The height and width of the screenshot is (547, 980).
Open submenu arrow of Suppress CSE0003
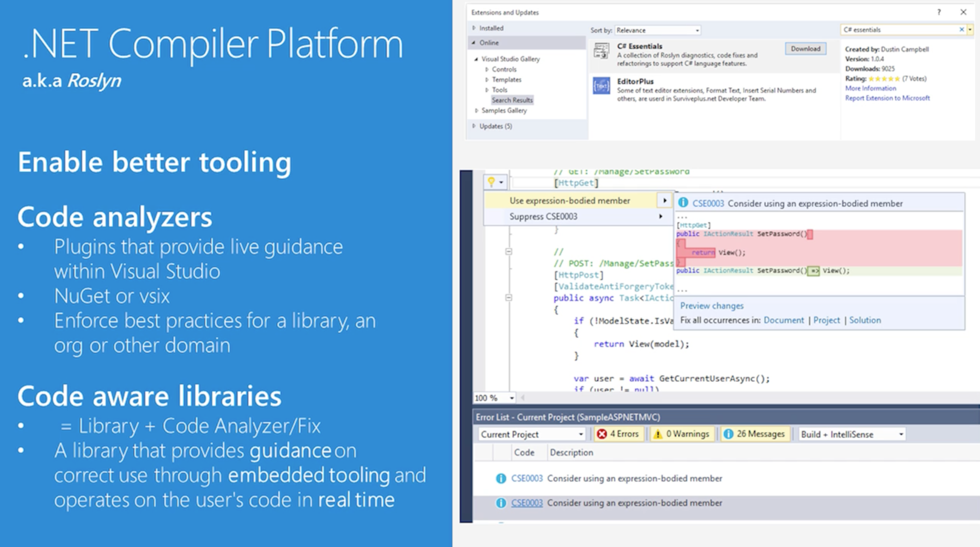point(661,217)
